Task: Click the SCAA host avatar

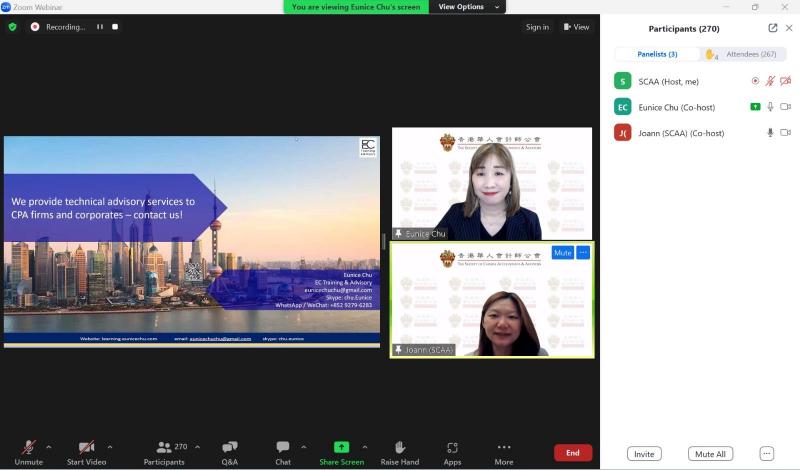Action: (622, 81)
